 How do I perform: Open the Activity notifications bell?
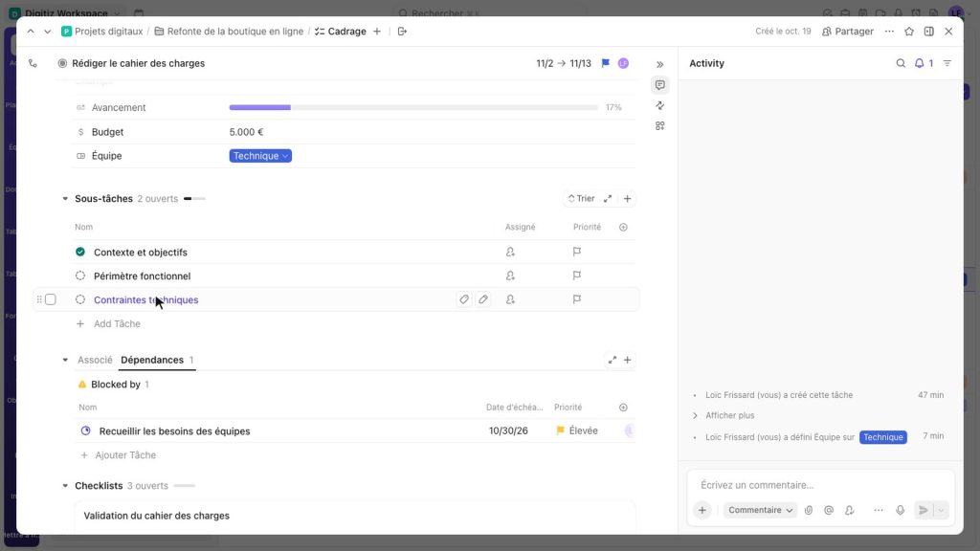pos(920,63)
